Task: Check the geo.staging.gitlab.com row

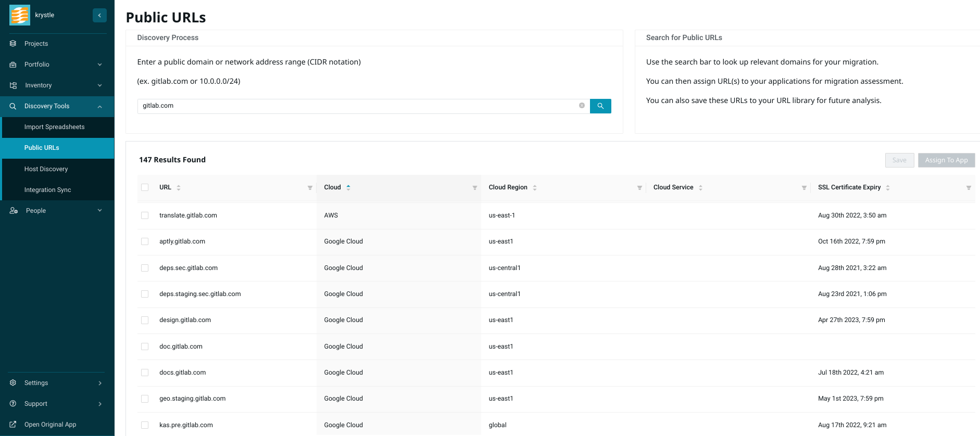Action: point(145,399)
